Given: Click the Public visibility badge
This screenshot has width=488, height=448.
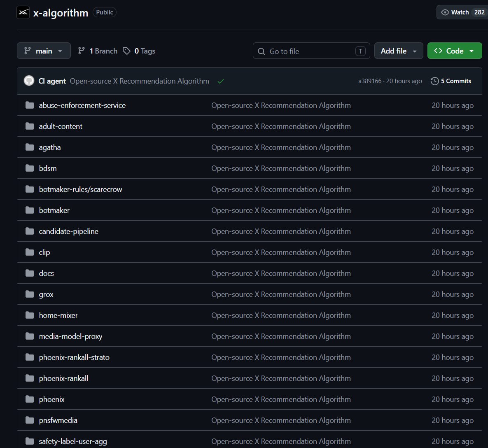Looking at the screenshot, I should (x=105, y=12).
